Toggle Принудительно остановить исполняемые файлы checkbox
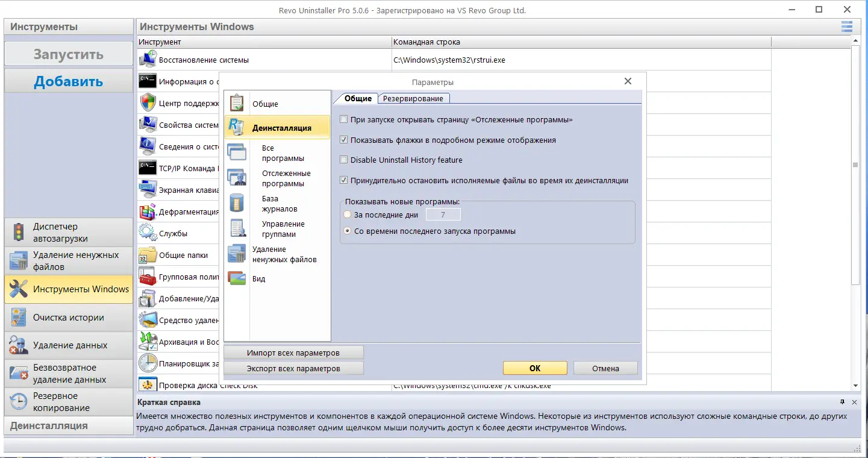The height and width of the screenshot is (458, 868). click(x=344, y=180)
